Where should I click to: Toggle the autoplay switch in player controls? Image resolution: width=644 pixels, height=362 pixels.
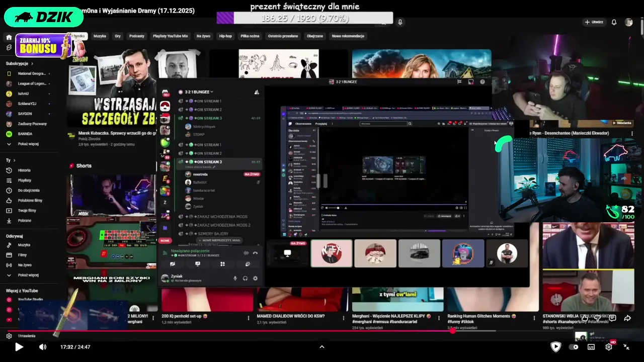coord(574,347)
